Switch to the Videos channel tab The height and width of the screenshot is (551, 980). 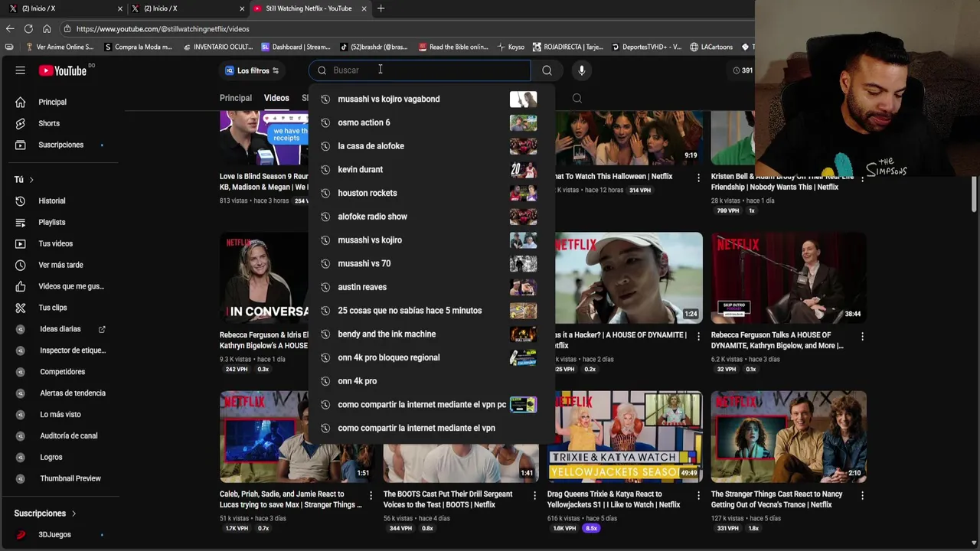[276, 98]
